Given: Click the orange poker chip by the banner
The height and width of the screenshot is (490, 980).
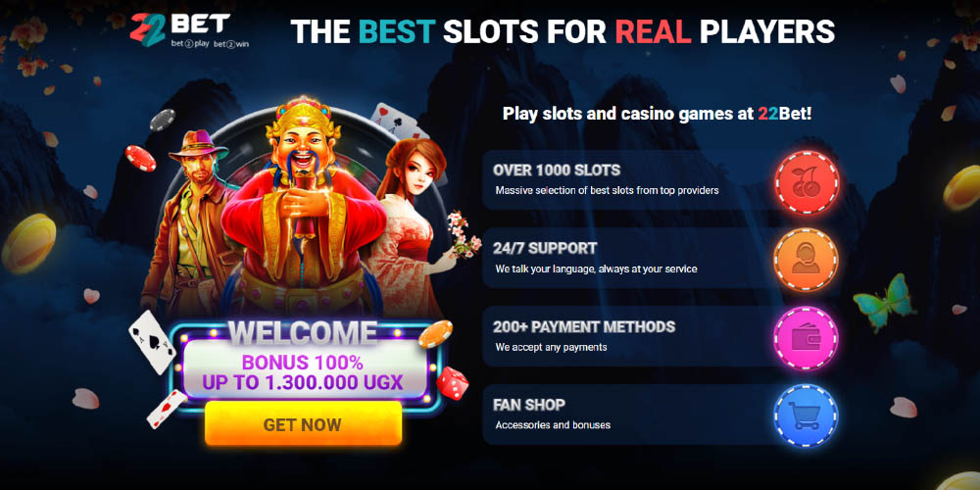Looking at the screenshot, I should pyautogui.click(x=436, y=334).
